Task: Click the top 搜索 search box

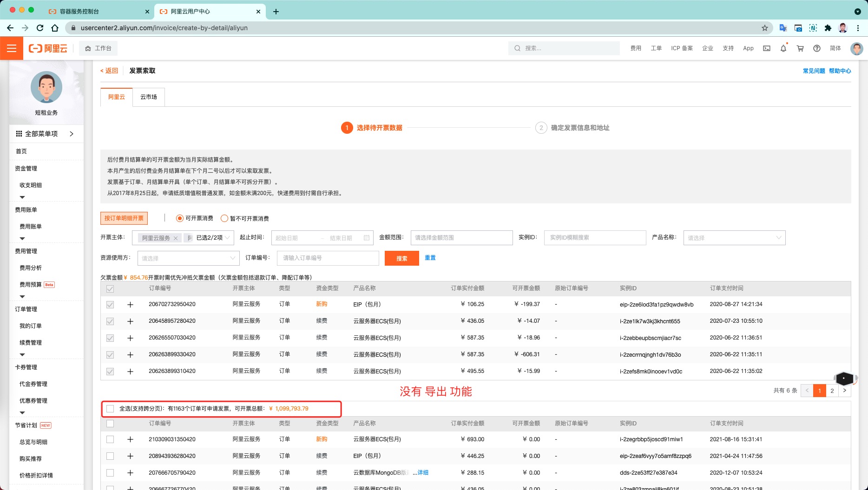Action: 564,48
